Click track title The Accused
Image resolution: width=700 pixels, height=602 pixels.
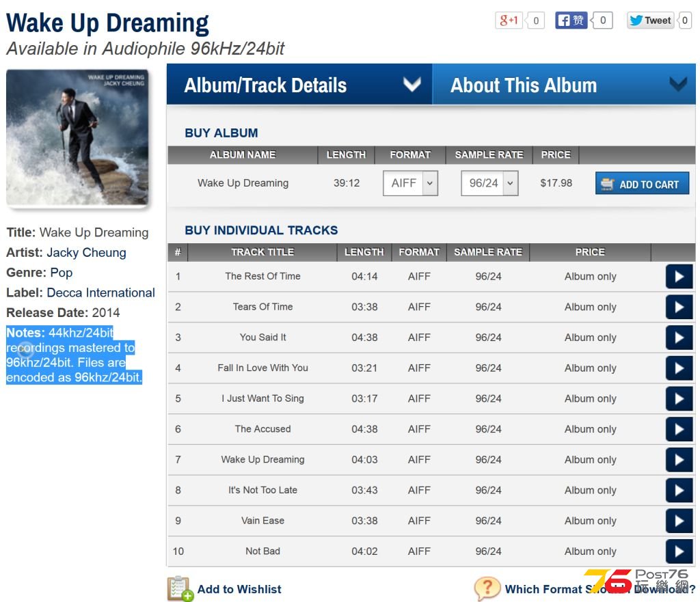coord(262,429)
